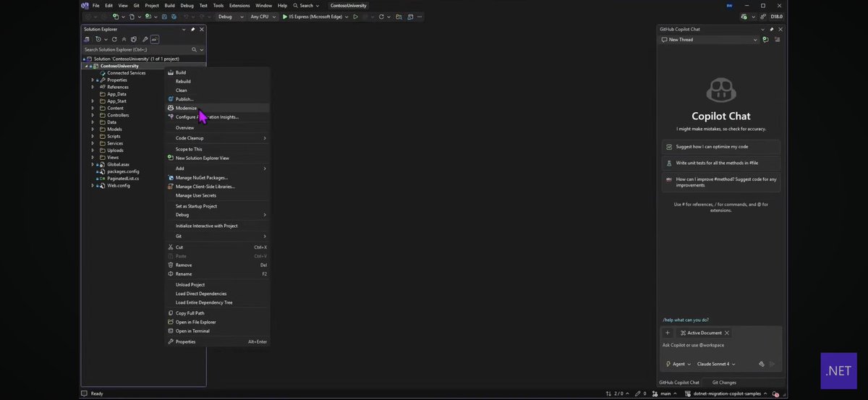Start IIS Express (Microsoft Edge)

coord(313,16)
